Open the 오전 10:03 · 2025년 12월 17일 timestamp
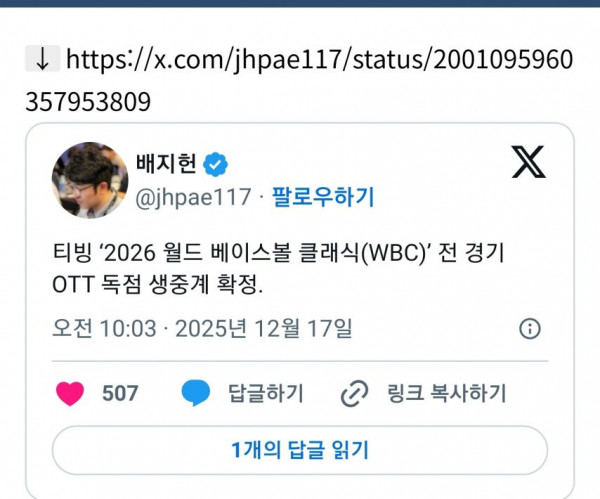600x499 pixels. [202, 328]
